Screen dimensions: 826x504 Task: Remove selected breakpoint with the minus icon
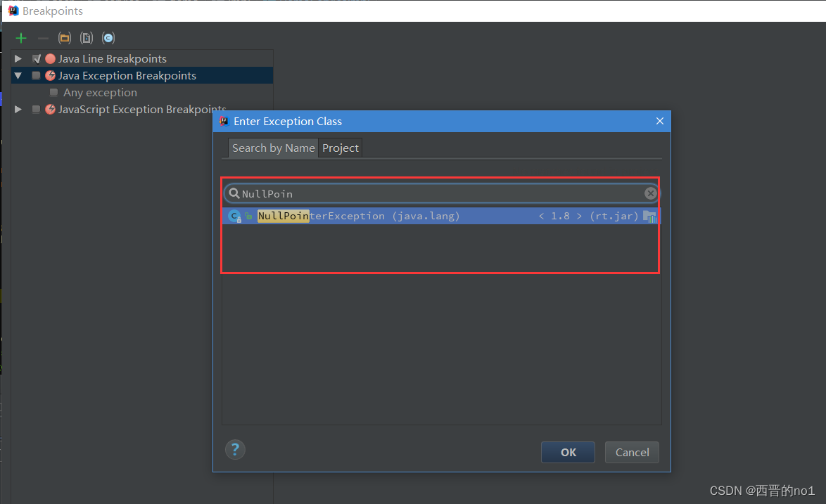click(x=43, y=38)
